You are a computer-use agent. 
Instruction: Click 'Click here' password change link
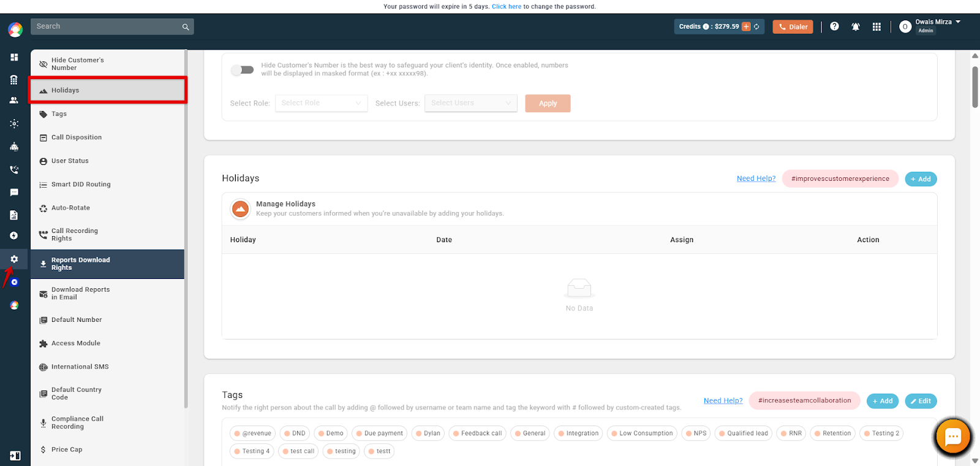click(507, 7)
